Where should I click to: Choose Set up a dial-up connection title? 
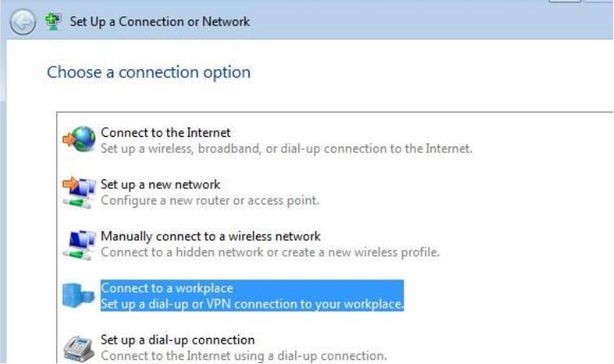click(x=177, y=340)
